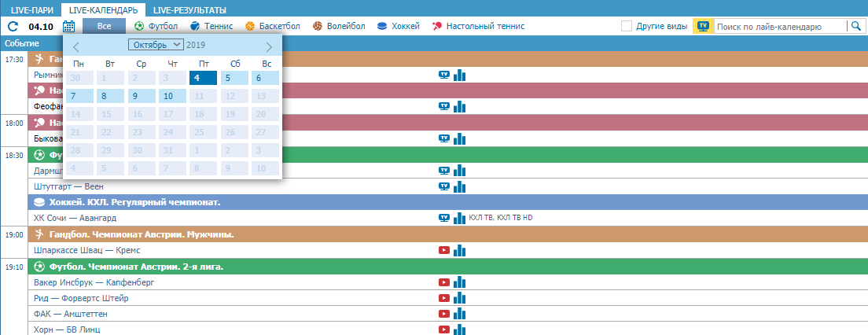Open statistics for ХК Сочи — Авангард
This screenshot has height=335, width=868.
click(x=459, y=218)
